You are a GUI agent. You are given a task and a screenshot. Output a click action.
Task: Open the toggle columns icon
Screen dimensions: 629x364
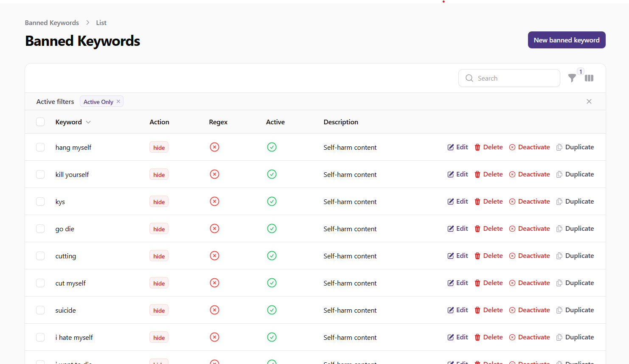tap(589, 78)
